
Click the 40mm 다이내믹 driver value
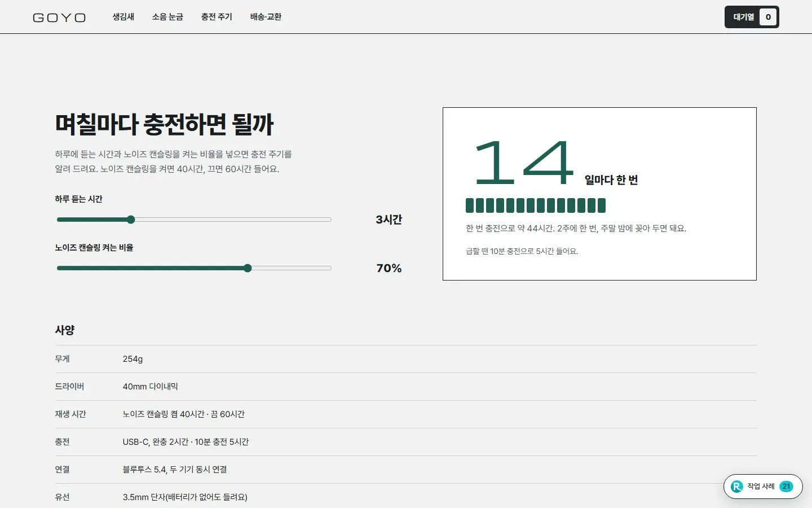point(151,387)
